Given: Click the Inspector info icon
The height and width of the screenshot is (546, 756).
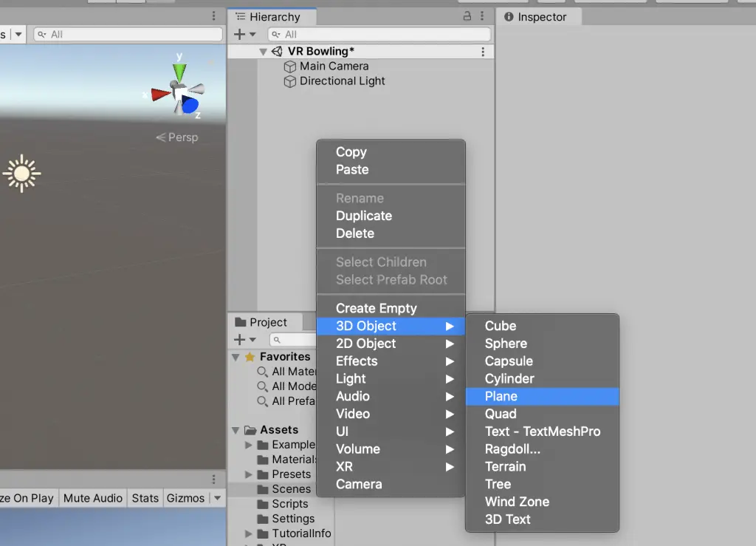Looking at the screenshot, I should coord(509,17).
